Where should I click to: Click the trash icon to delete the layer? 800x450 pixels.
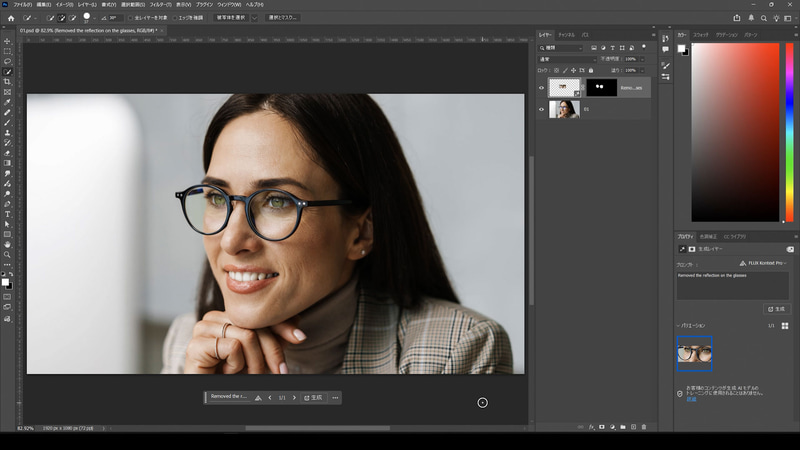pos(644,427)
